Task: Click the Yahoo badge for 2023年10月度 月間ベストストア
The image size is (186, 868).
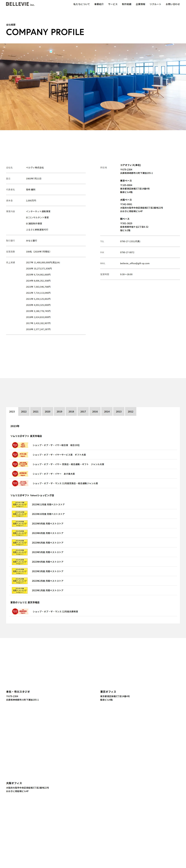Action: (20, 514)
